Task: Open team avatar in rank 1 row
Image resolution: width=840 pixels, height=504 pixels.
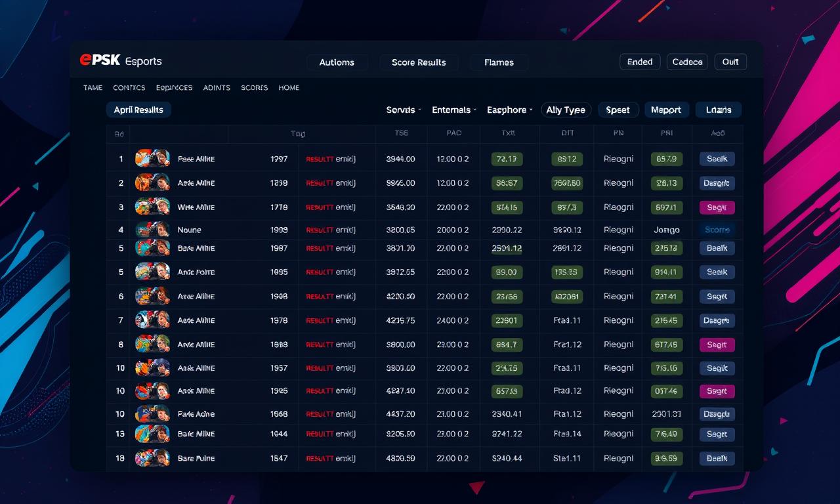Action: click(x=152, y=159)
